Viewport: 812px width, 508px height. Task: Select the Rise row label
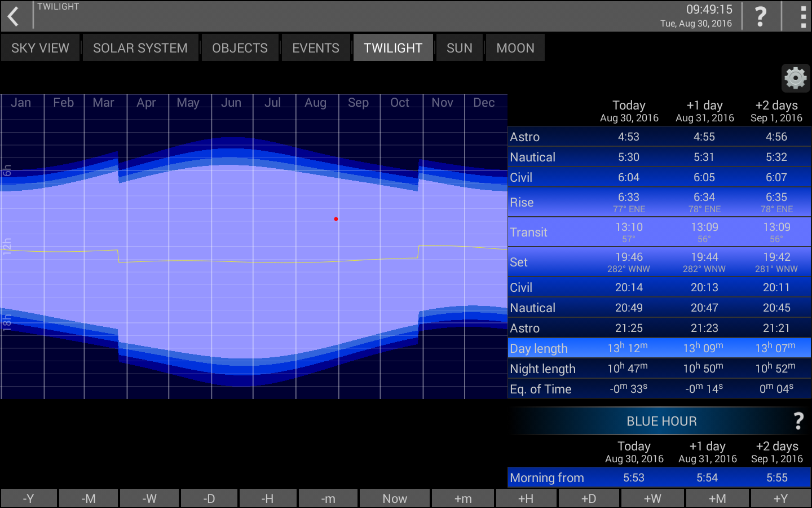coord(522,202)
